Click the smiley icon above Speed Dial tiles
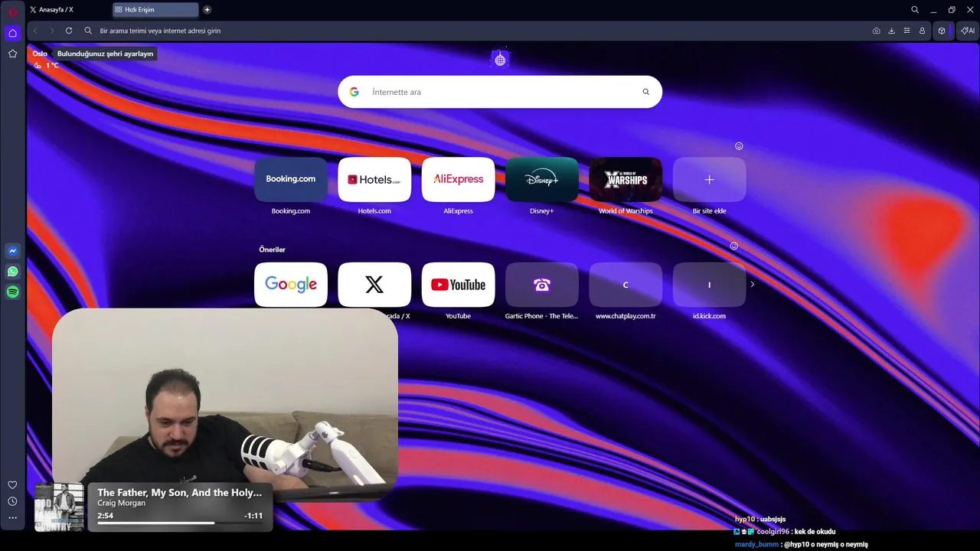980x551 pixels. (739, 146)
